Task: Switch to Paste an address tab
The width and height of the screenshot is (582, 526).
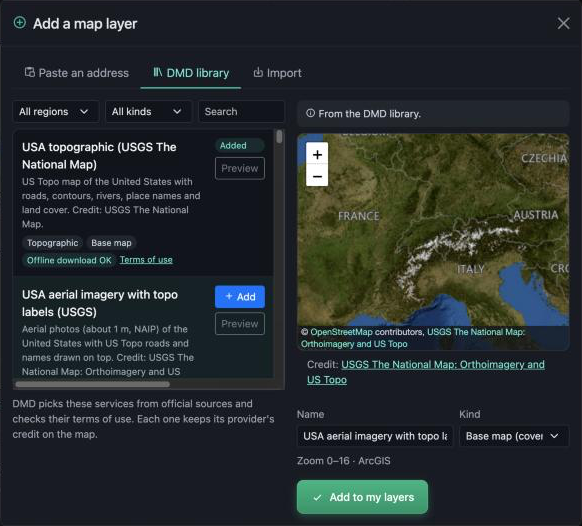Action: click(77, 73)
